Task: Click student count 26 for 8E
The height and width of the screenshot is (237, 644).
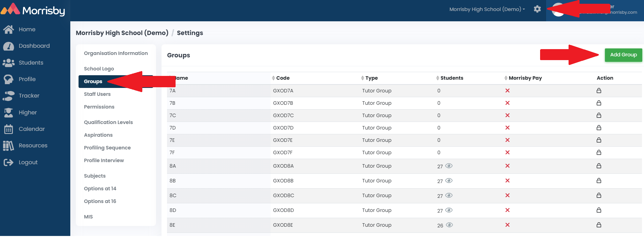Action: click(x=440, y=226)
